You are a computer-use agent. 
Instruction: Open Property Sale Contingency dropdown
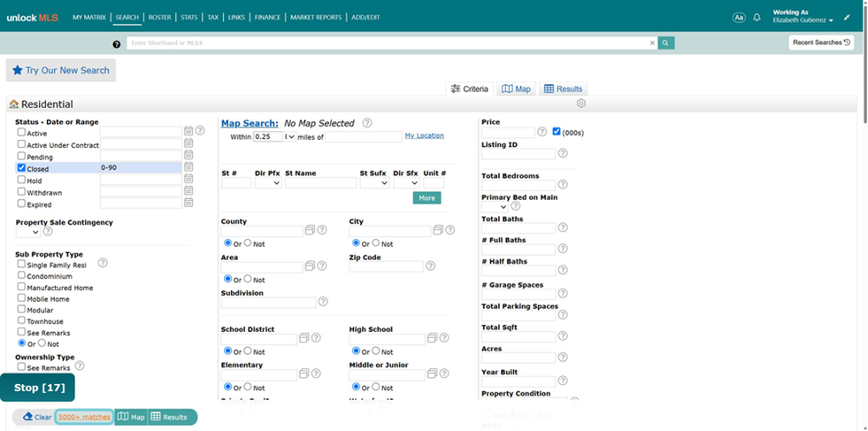(27, 232)
